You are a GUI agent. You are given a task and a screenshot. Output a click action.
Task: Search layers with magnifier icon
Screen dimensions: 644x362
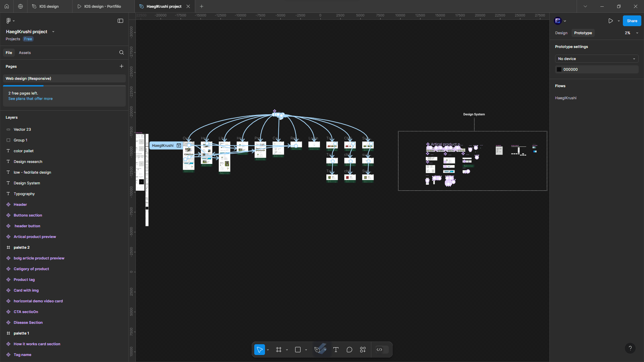[x=121, y=53]
